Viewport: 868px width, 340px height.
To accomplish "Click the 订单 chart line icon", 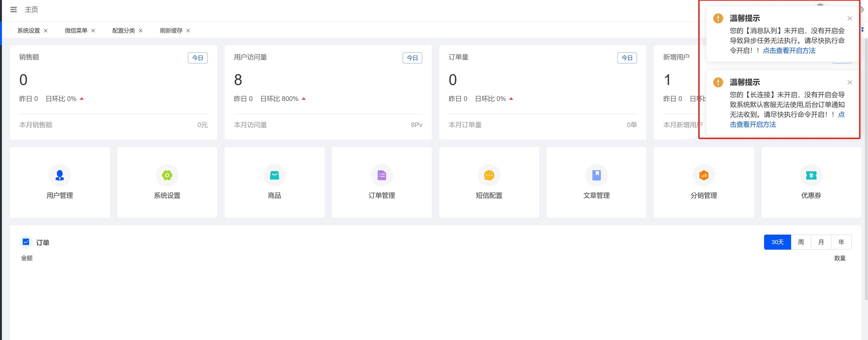I will 26,242.
